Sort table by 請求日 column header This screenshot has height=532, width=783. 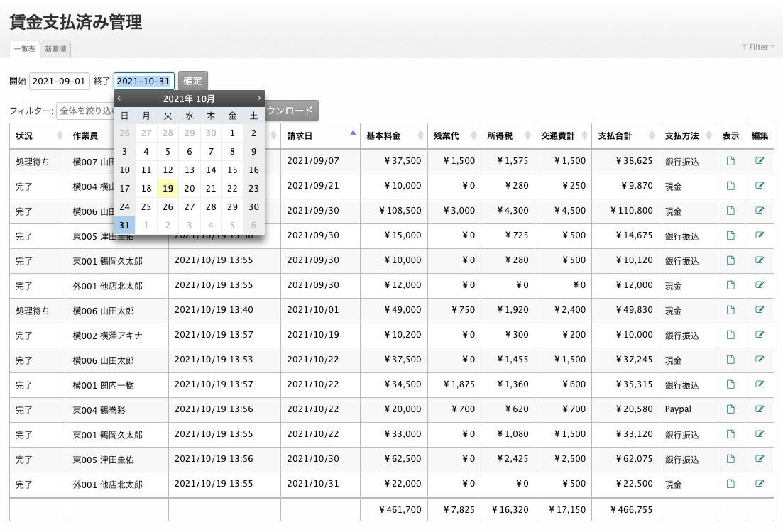[319, 135]
